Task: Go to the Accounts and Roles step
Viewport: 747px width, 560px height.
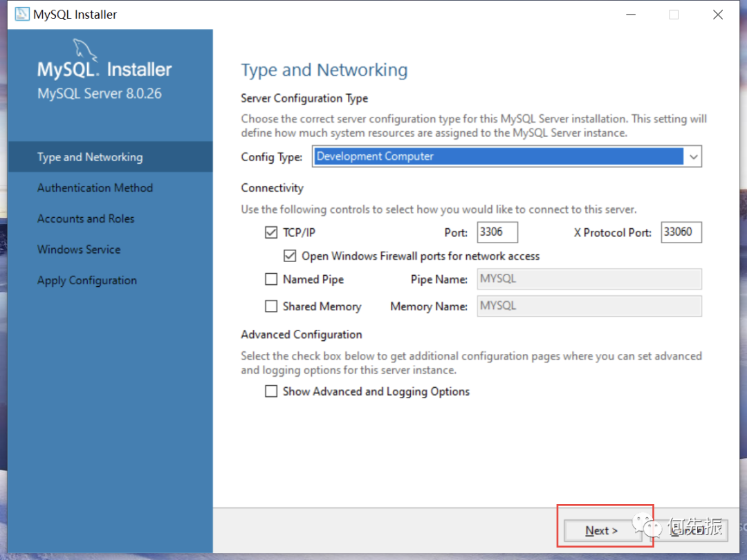Action: [x=86, y=218]
